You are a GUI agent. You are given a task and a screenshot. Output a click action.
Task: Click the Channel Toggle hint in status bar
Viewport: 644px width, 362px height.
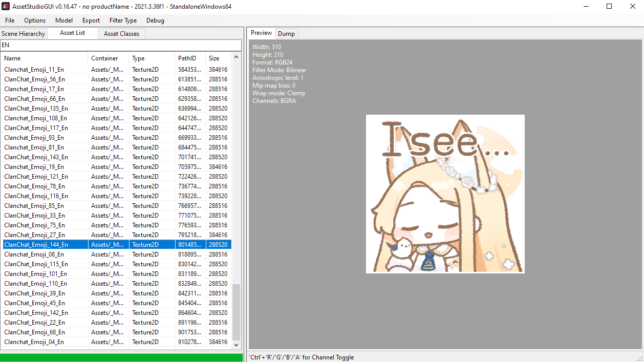tap(301, 357)
